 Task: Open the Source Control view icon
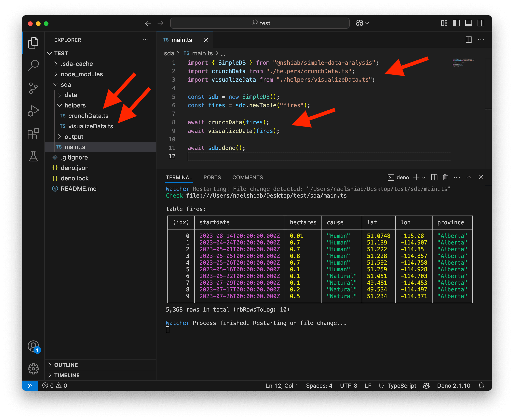(x=33, y=88)
